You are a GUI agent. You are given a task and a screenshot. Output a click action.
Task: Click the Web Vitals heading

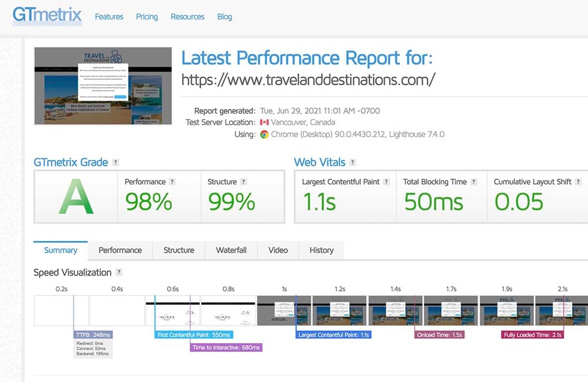coord(319,162)
